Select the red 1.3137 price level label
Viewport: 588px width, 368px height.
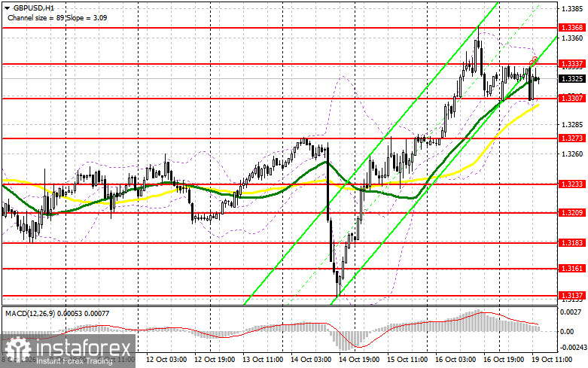(572, 295)
